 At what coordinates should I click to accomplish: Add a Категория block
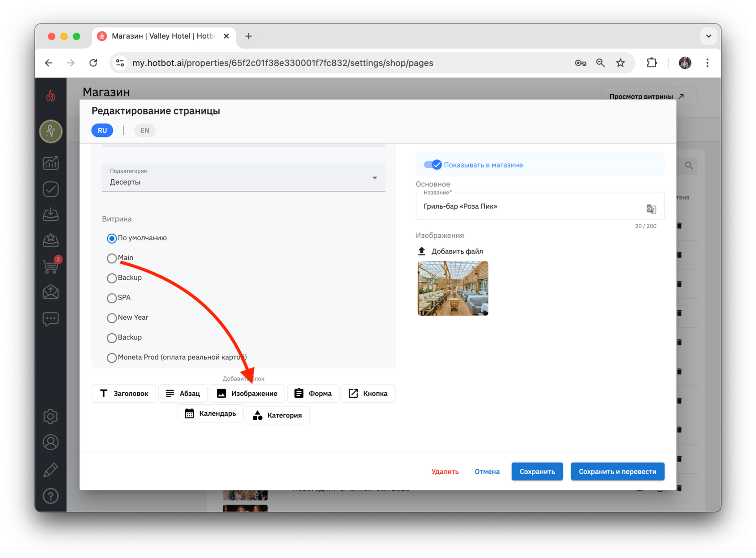point(278,415)
